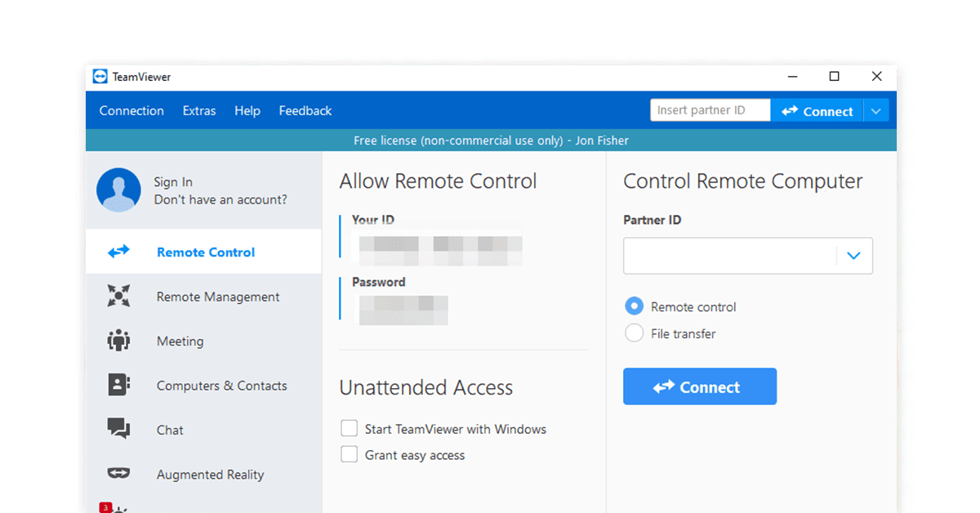Click the Computers & Contacts icon

coord(118,385)
